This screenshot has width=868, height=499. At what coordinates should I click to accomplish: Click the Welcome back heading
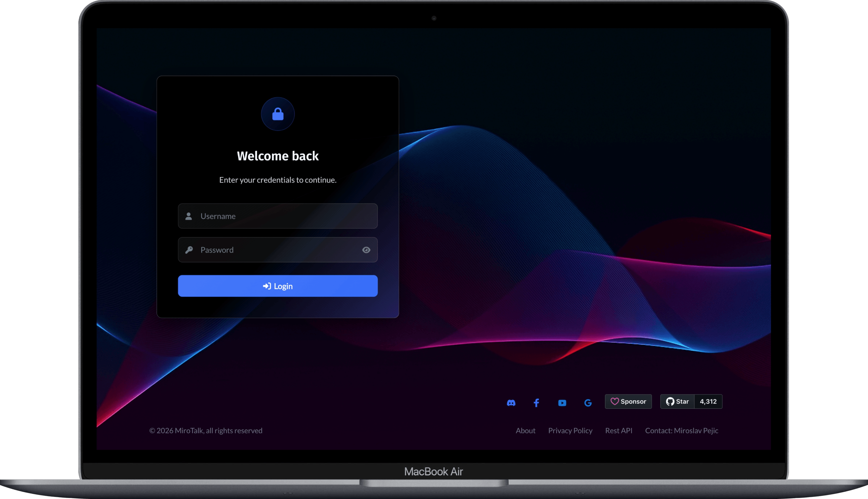278,156
